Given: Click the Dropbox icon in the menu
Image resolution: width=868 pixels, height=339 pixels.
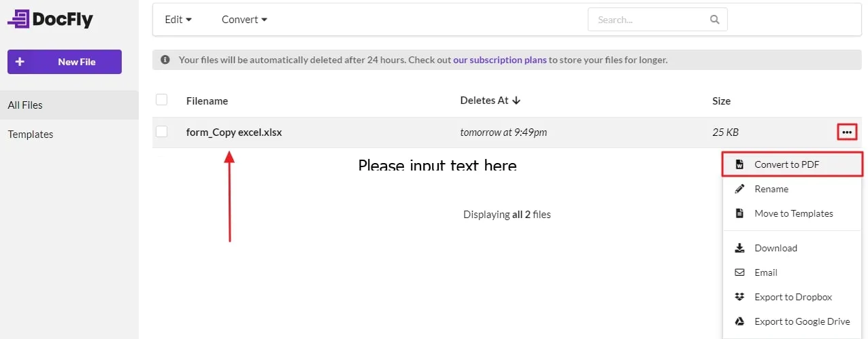Looking at the screenshot, I should point(739,297).
